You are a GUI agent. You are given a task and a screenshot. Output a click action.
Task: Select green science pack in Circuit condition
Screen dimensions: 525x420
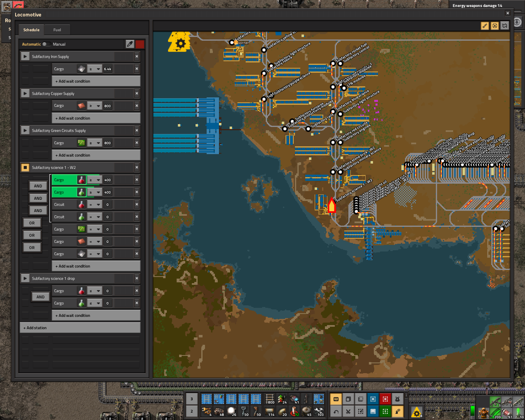[x=81, y=217]
